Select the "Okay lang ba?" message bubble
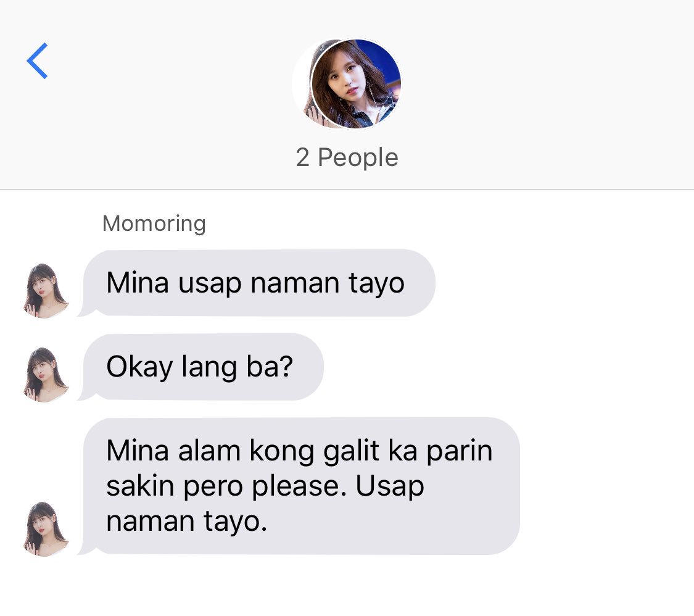694x616 pixels. [201, 367]
